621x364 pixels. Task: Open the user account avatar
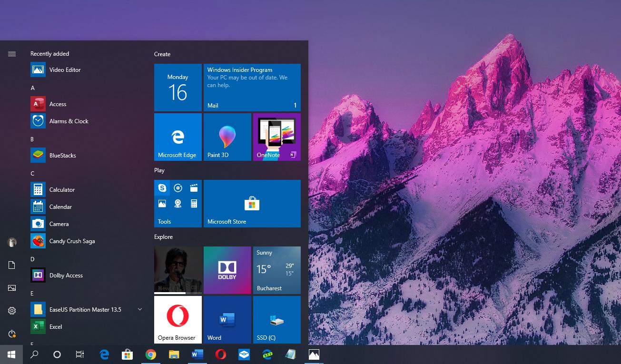12,242
